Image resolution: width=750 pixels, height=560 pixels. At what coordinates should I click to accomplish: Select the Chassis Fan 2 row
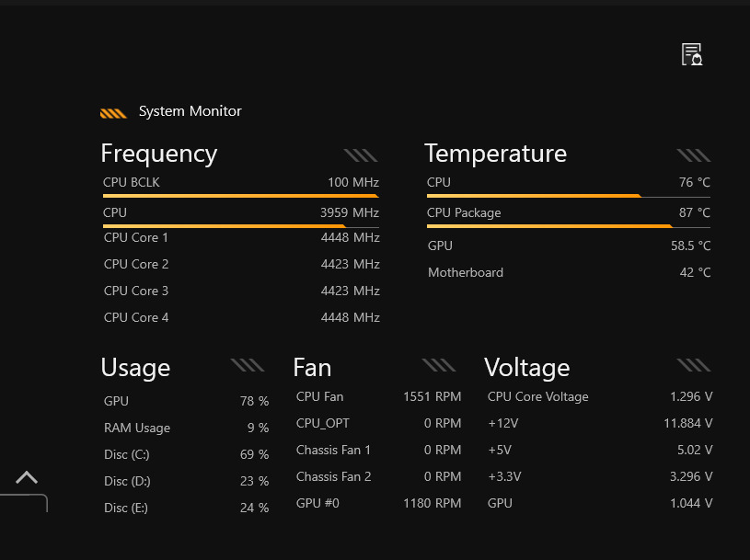point(378,476)
